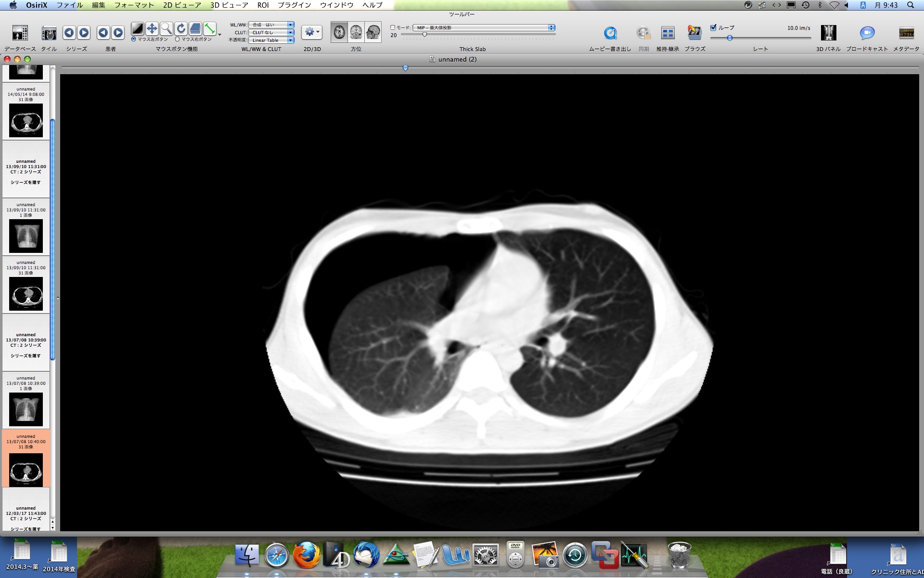This screenshot has height=578, width=924.
Task: Open the MIP - 最大値投影 mode dropdown
Action: tap(484, 27)
